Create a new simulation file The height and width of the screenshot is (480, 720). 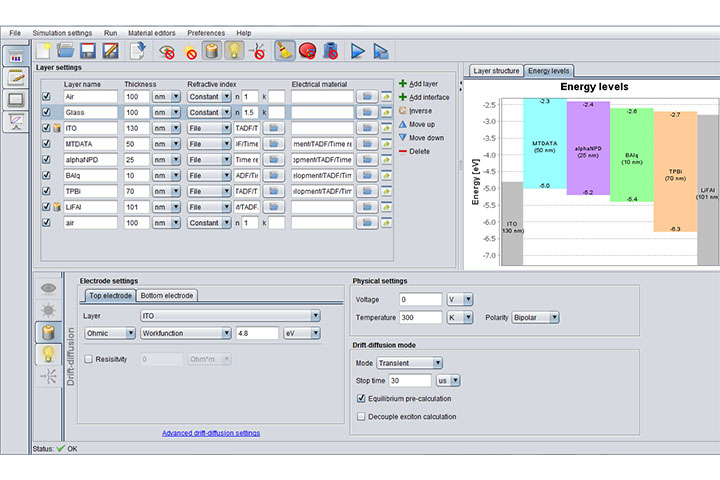(43, 51)
